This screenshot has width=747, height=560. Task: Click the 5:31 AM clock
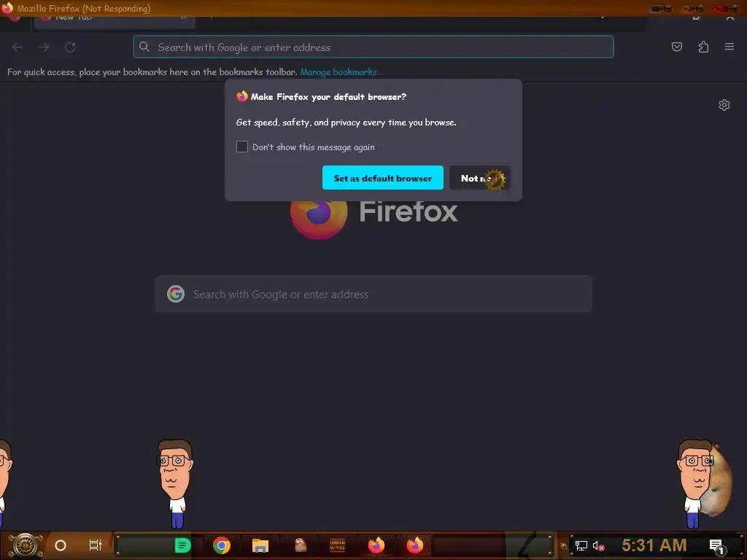point(654,545)
